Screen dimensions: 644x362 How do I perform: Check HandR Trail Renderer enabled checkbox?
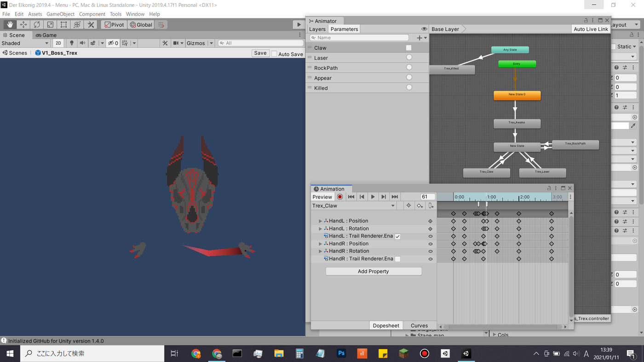pos(397,259)
